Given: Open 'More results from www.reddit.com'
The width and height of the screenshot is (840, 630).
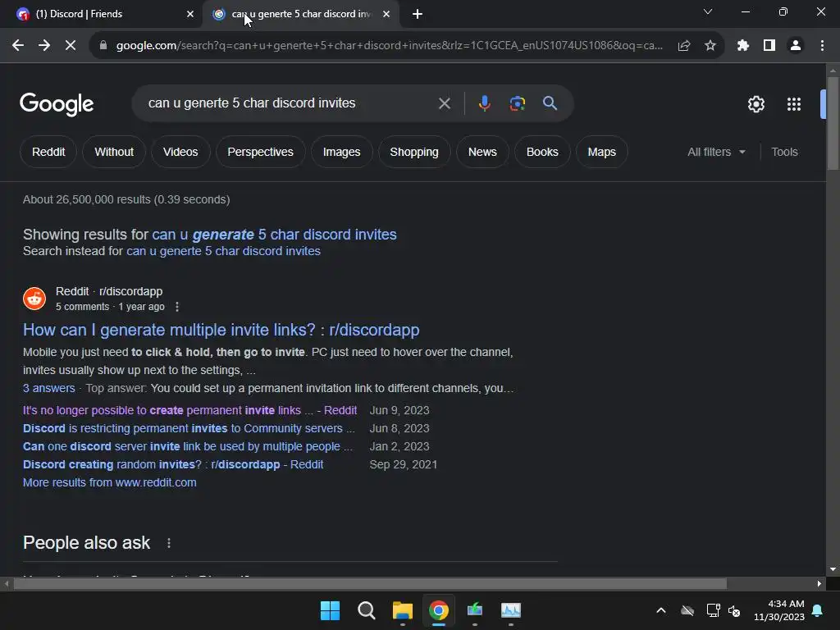Looking at the screenshot, I should (x=110, y=482).
